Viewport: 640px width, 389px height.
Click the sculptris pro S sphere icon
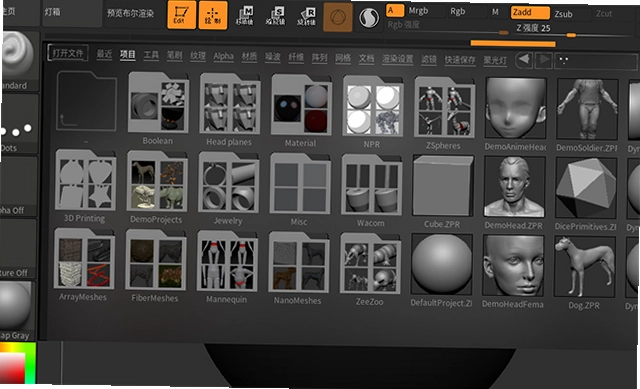point(369,18)
